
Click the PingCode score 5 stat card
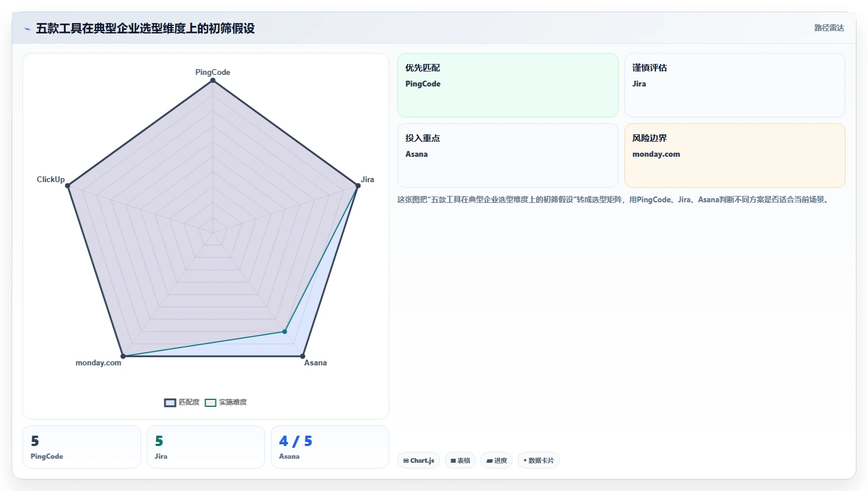tap(82, 447)
